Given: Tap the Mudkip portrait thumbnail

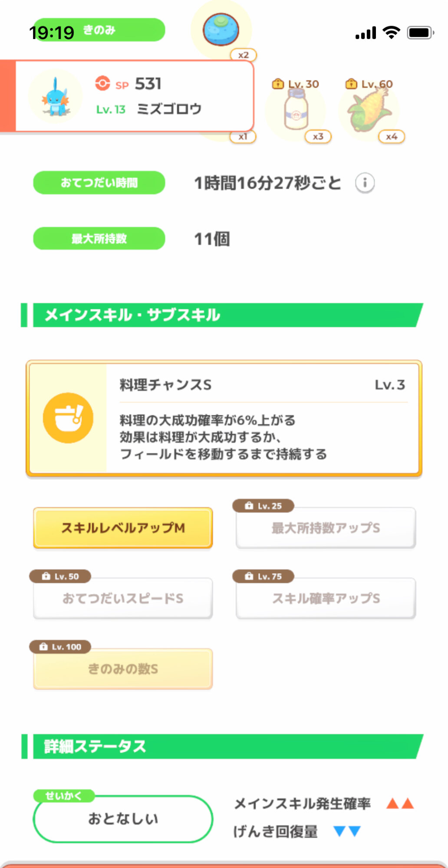Looking at the screenshot, I should 56,97.
